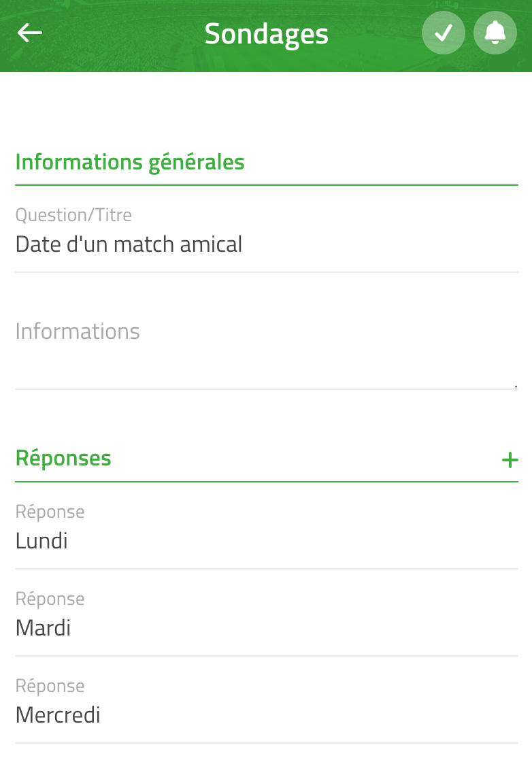Screen dimensions: 532x758
Task: Select the Réponses section heading
Action: 63,459
